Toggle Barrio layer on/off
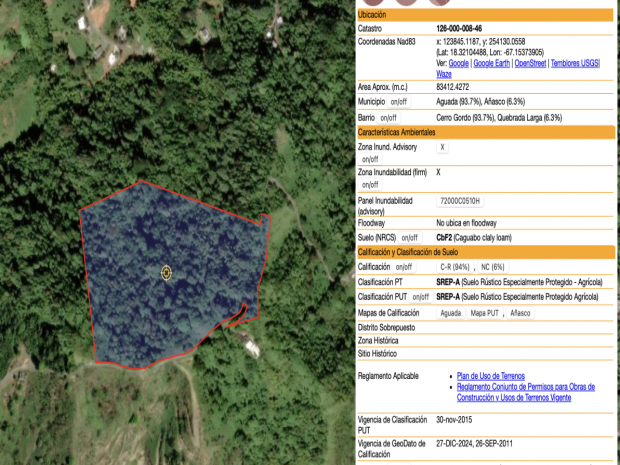This screenshot has width=620, height=465. tap(389, 118)
